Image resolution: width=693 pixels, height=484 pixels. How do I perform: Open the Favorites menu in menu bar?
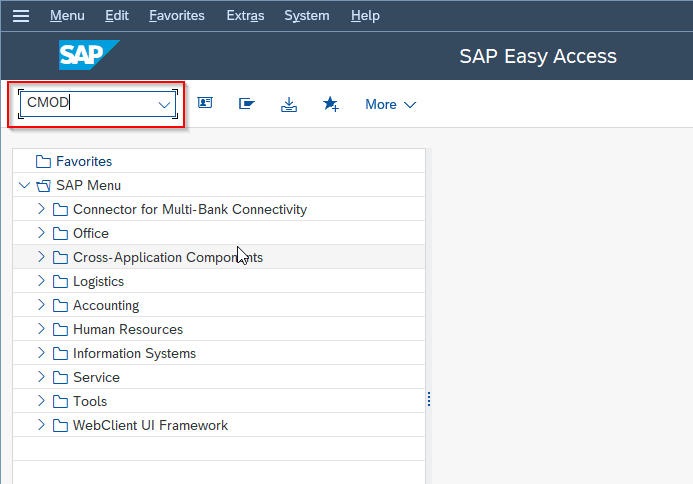point(176,16)
